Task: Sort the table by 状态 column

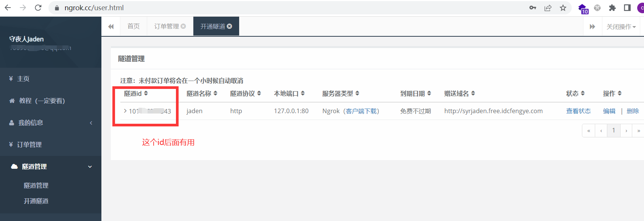Action: tap(583, 93)
